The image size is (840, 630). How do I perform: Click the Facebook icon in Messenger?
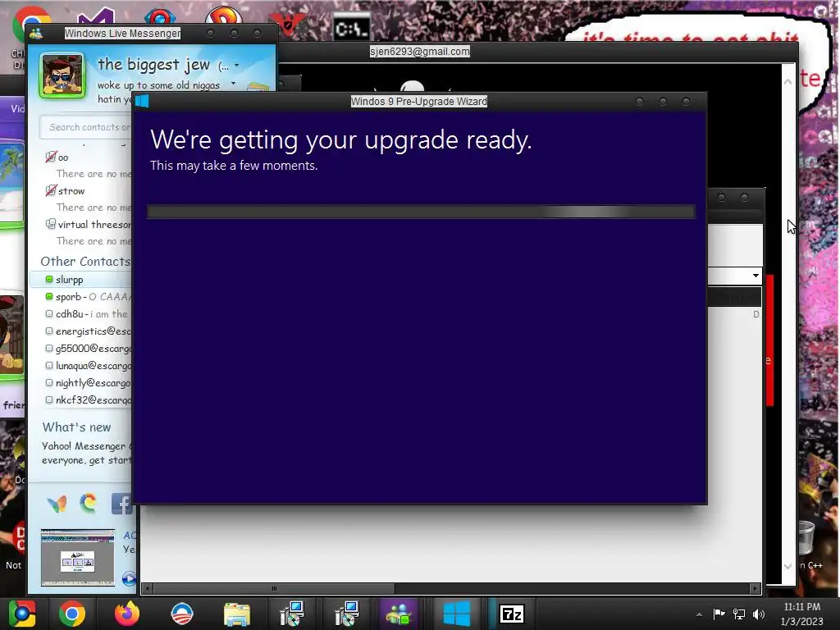tap(121, 504)
